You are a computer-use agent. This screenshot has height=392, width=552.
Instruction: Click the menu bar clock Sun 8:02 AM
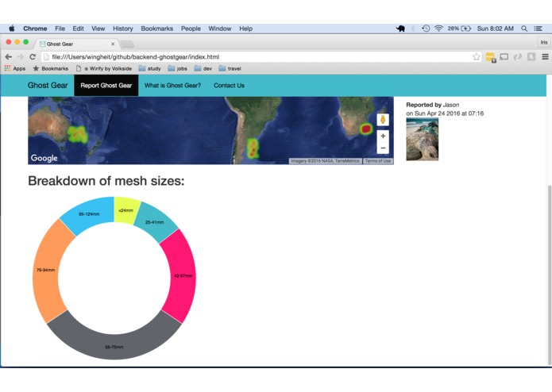495,29
